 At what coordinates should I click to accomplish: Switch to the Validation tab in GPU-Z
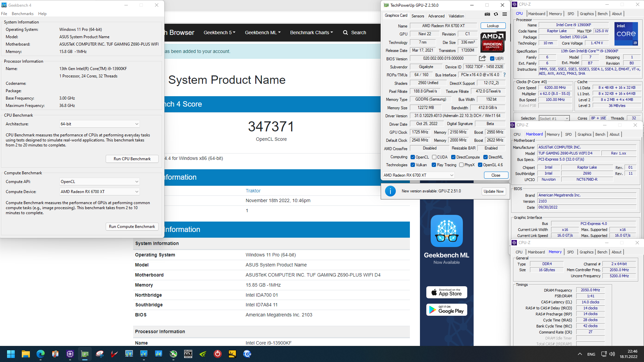coord(456,16)
